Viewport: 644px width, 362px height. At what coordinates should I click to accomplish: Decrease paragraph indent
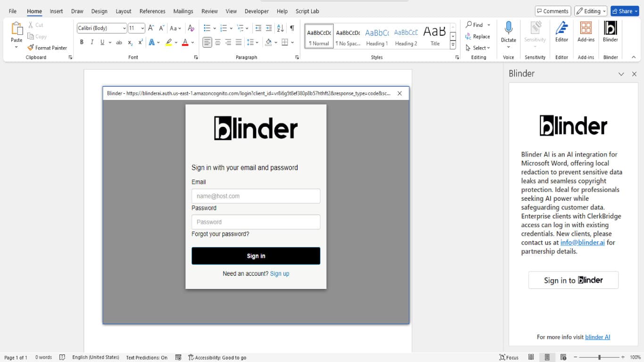click(258, 28)
